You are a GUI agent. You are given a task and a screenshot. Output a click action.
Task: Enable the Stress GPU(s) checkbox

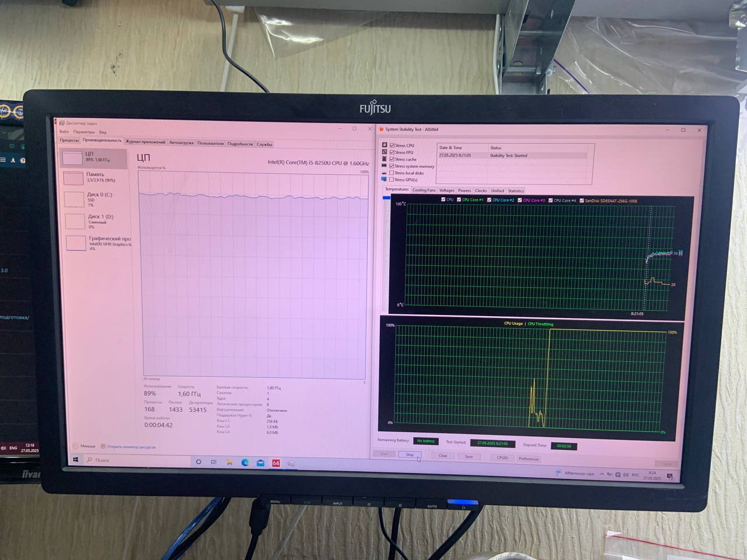click(x=392, y=180)
